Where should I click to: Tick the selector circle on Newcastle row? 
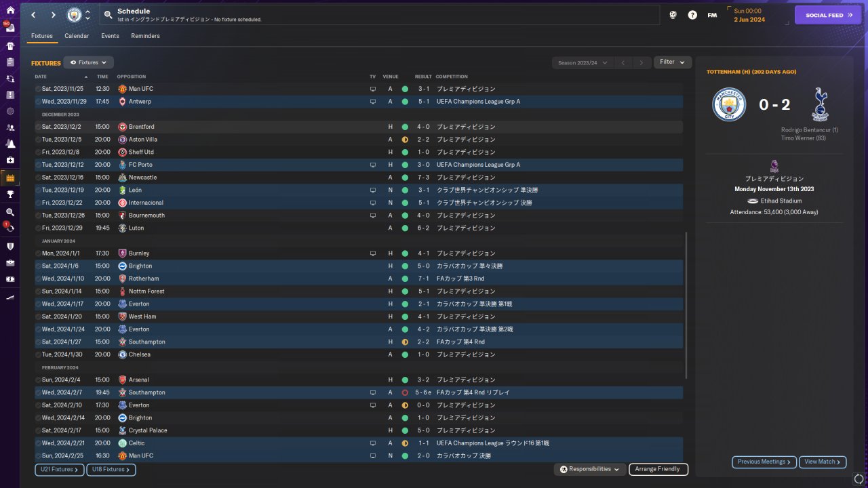tap(38, 178)
